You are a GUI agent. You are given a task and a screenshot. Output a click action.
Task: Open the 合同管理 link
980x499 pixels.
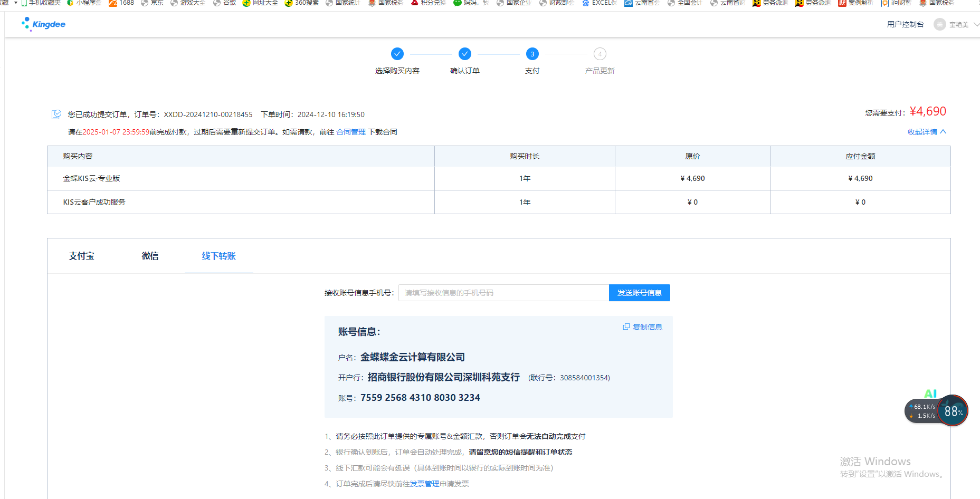351,132
